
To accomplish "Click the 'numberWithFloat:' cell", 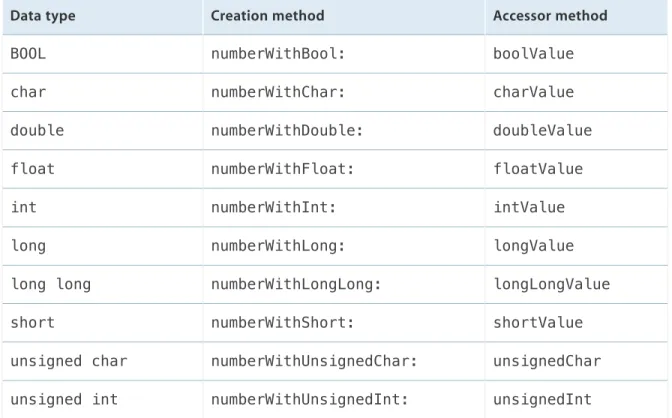I will [344, 169].
